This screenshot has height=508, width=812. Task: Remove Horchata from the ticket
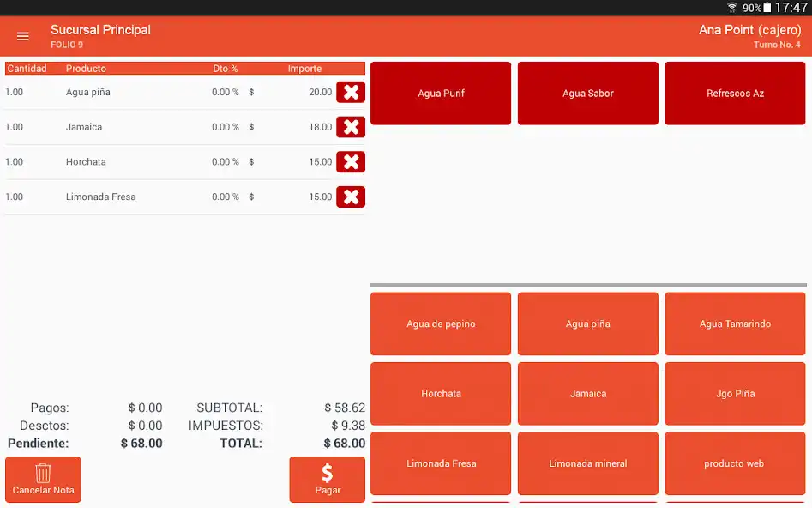coord(351,161)
